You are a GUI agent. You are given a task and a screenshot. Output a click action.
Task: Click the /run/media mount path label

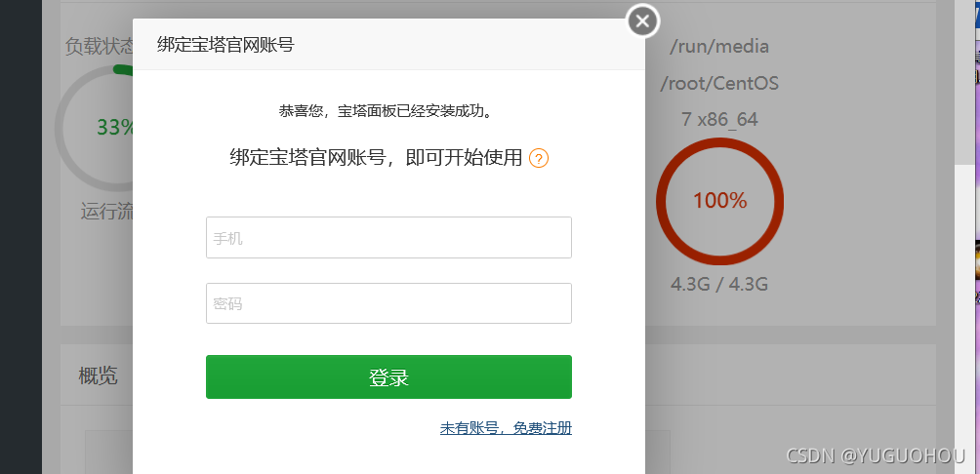pos(719,46)
